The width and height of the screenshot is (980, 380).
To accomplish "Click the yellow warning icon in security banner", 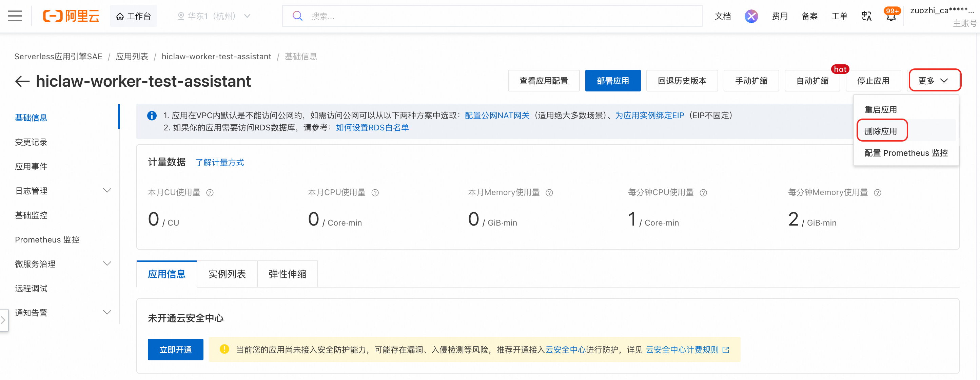I will [224, 349].
